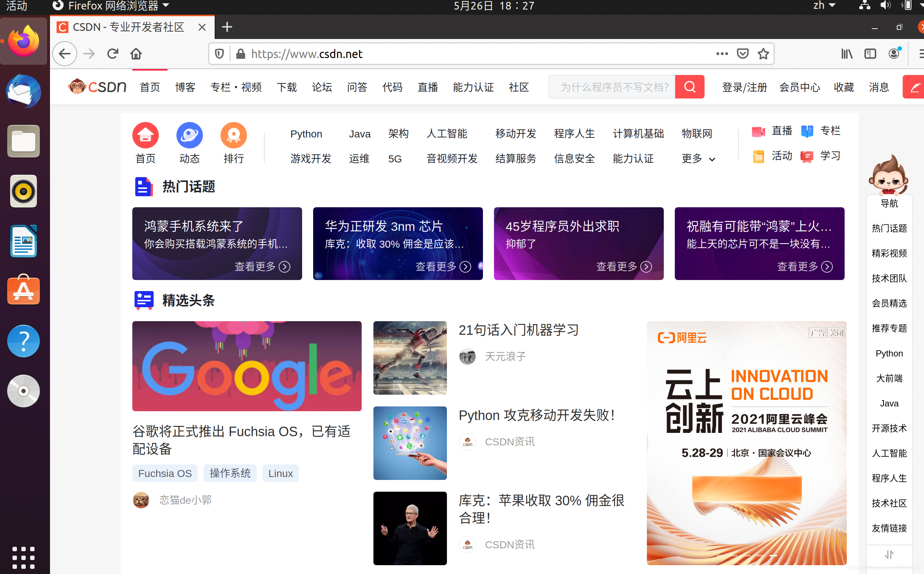Reload the current page
The height and width of the screenshot is (574, 924).
coord(113,54)
